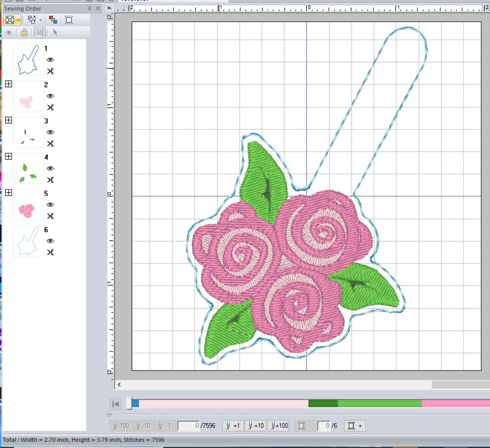
Task: Expand object 4 in the sewing order list
Action: point(8,157)
